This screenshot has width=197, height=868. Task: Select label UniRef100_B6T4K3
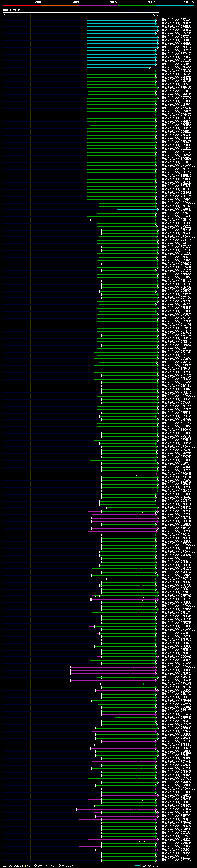coord(176,54)
